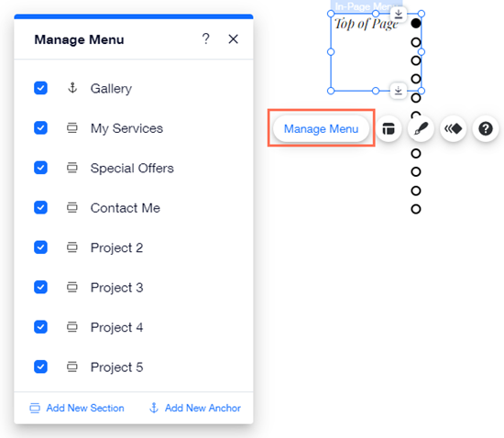The width and height of the screenshot is (504, 438).
Task: Open the Animation diamond icon
Action: coord(454,129)
